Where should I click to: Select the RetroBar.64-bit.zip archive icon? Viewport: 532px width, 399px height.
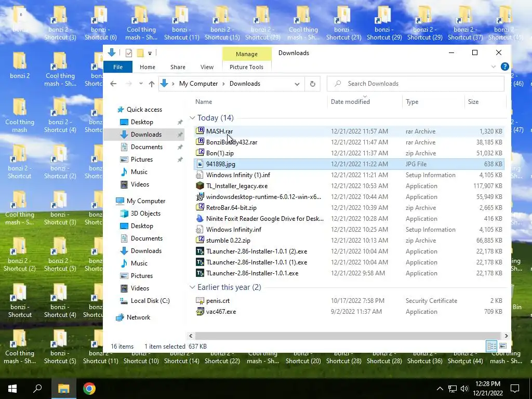[200, 207]
